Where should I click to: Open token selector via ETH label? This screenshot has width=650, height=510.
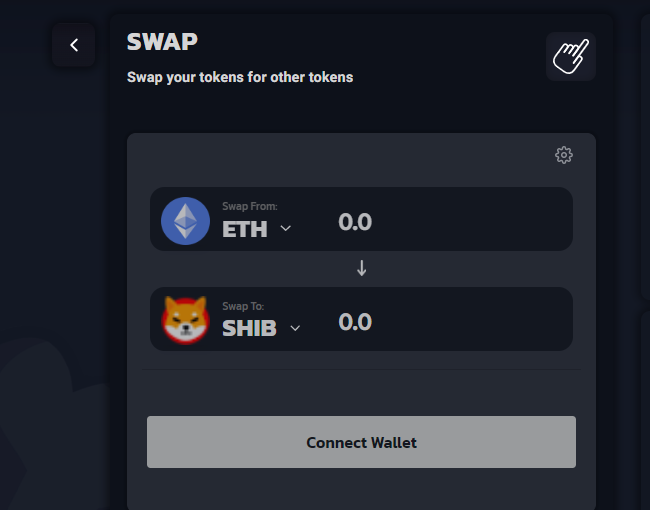[245, 229]
